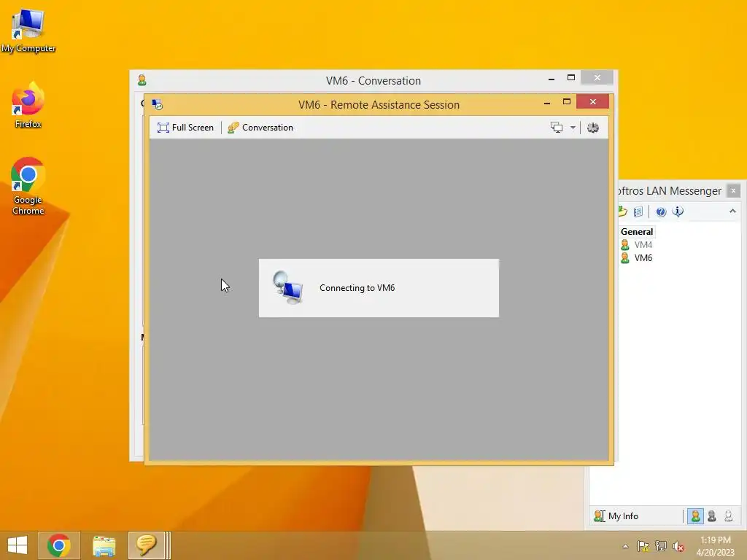Select the General group in LAN Messenger
The image size is (747, 560).
point(636,232)
